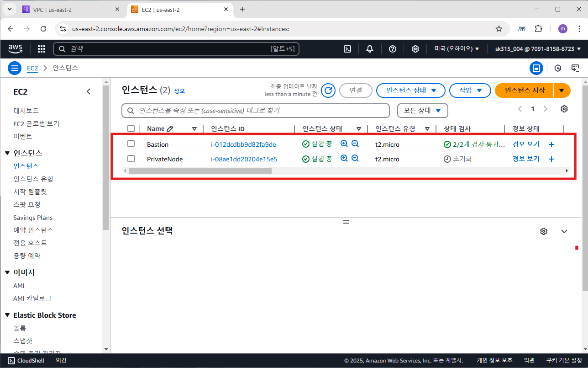The image size is (588, 368).
Task: Click the 인스턴스 시작 launch button
Action: click(x=525, y=91)
